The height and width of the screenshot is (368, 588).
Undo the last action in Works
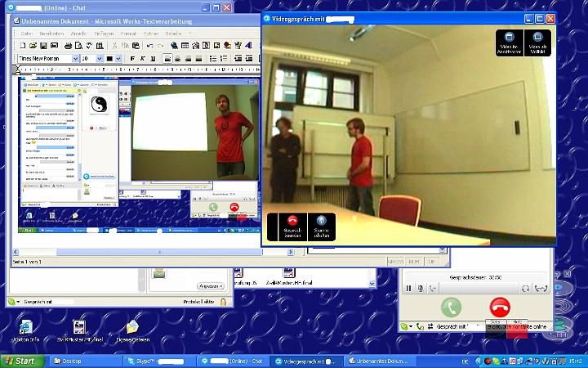point(149,46)
